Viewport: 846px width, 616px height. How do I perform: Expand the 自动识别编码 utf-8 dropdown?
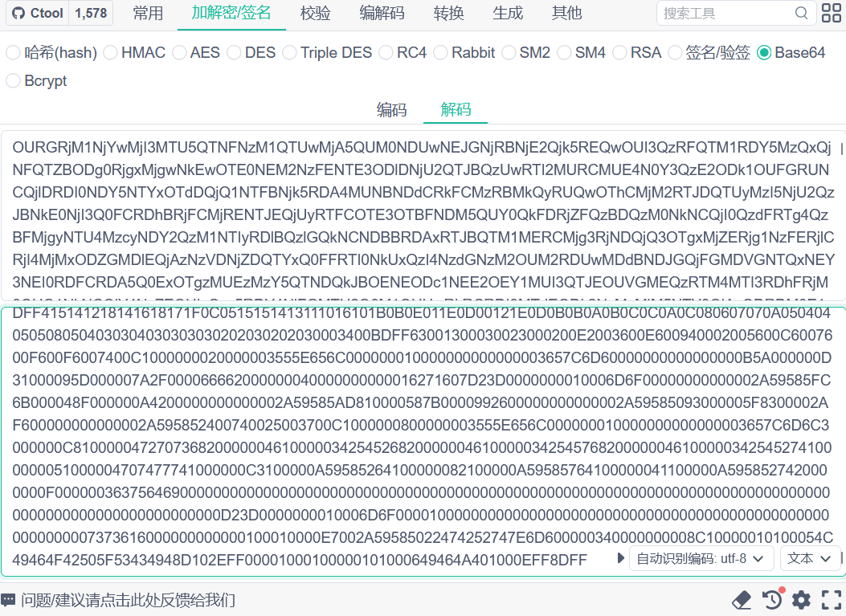pos(701,558)
